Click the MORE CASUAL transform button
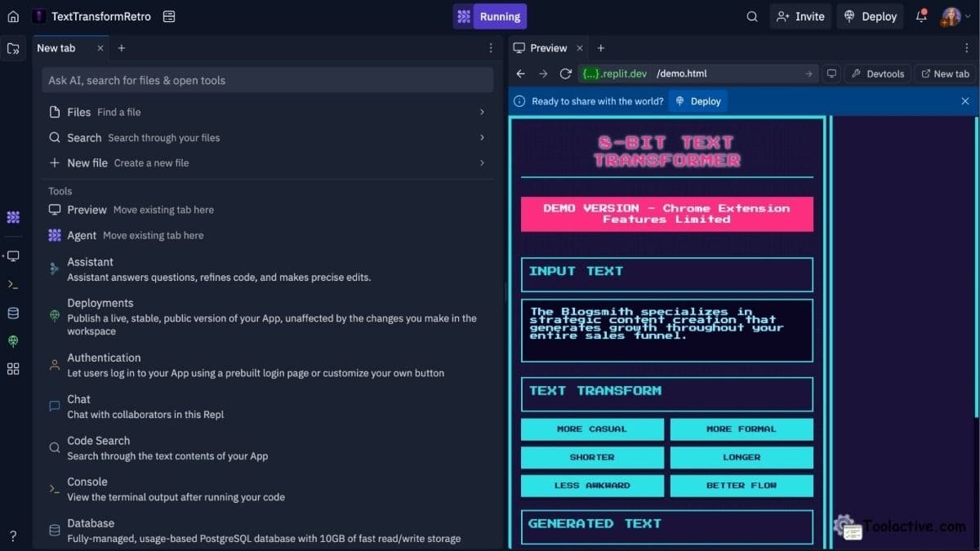980x551 pixels. [592, 429]
